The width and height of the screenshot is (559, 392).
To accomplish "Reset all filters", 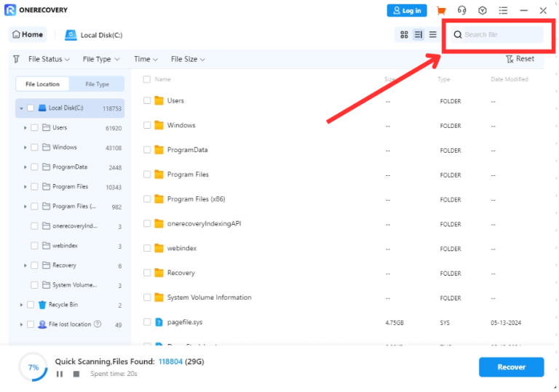I will 520,59.
